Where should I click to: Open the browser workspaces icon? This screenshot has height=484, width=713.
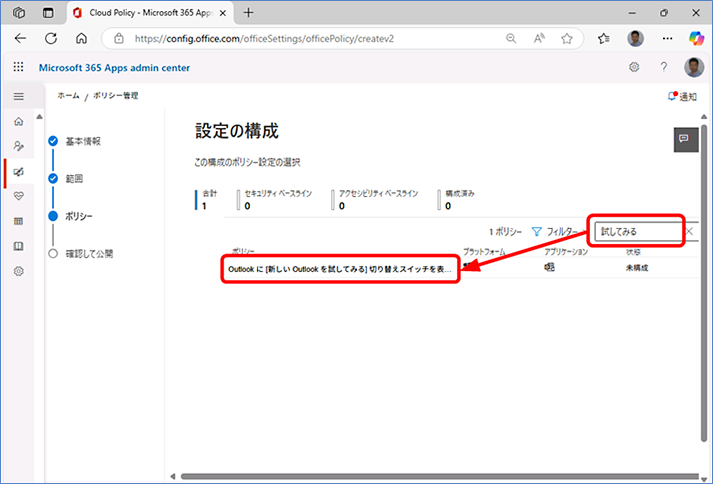coord(19,13)
